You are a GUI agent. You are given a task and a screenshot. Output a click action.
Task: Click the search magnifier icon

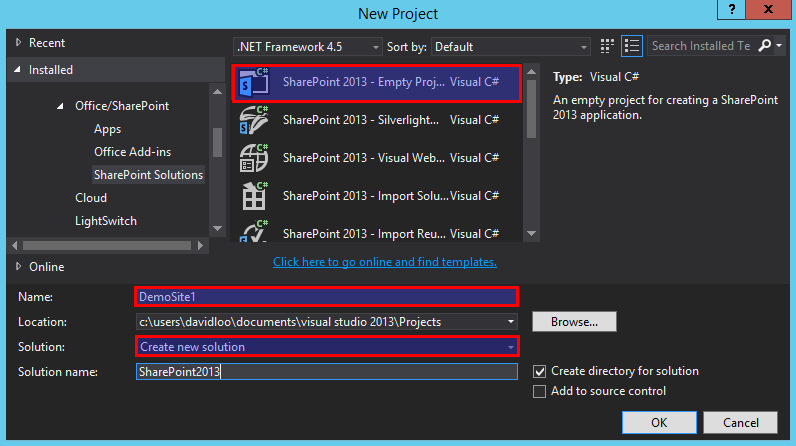click(x=765, y=46)
